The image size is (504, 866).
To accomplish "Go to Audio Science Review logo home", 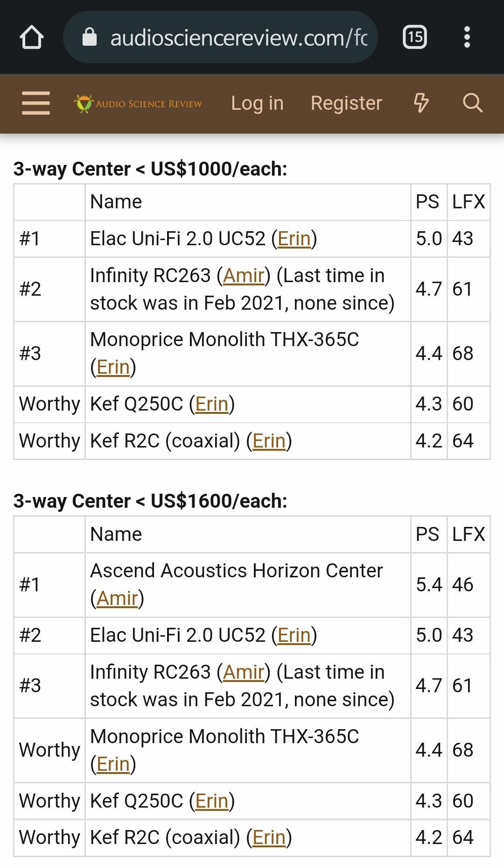I will (x=138, y=103).
